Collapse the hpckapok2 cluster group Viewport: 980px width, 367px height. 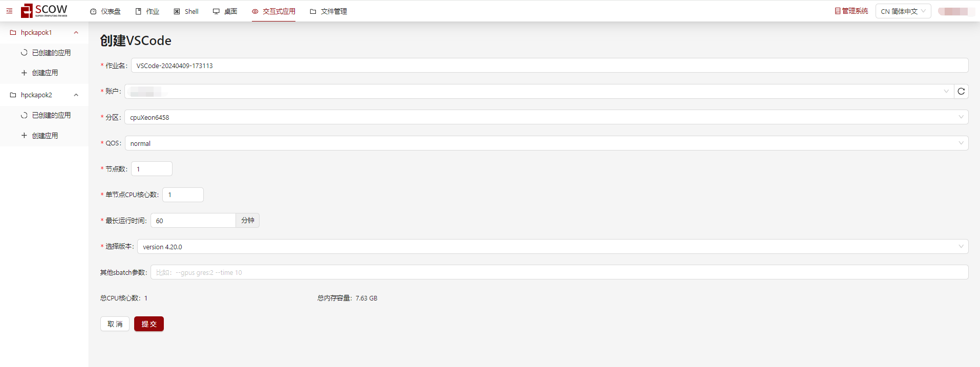point(44,95)
